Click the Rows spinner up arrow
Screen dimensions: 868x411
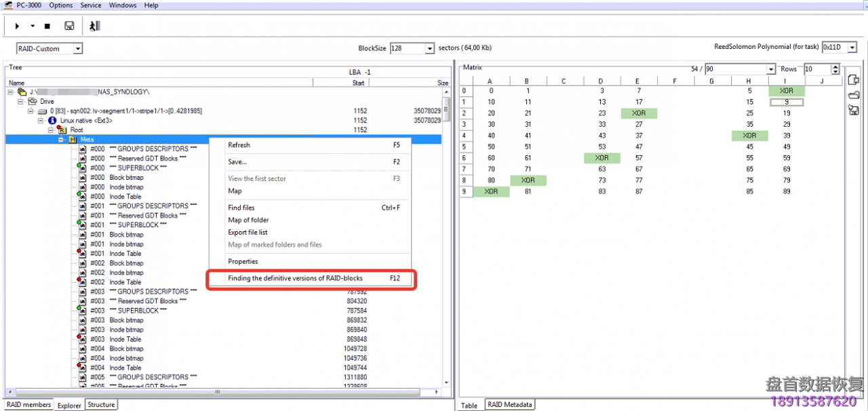tap(835, 66)
